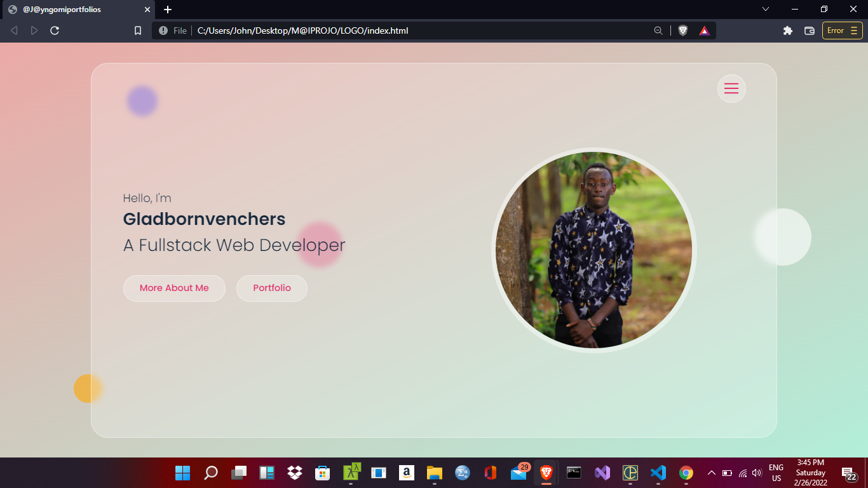Click the site info icon beside File
Viewport: 868px width, 488px height.
click(x=163, y=30)
